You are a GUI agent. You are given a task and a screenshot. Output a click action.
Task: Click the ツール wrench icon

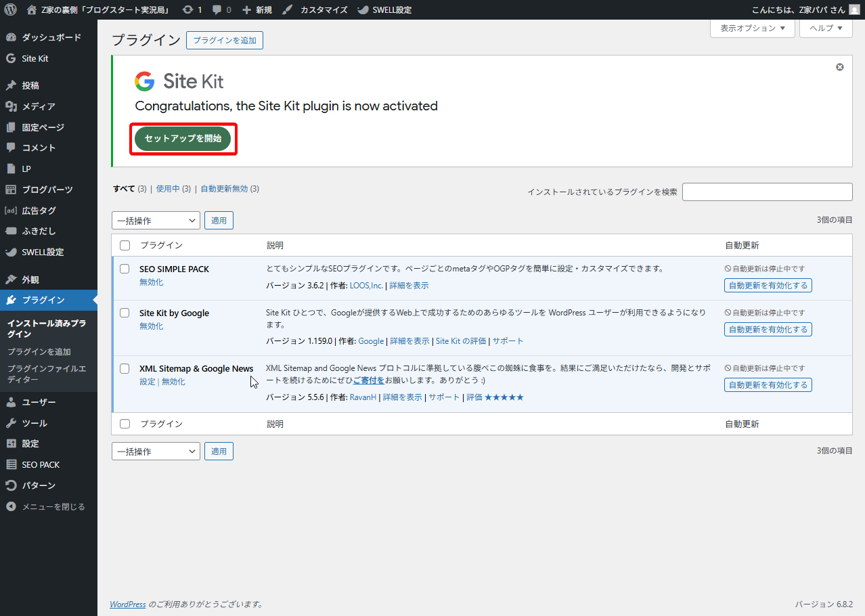(11, 423)
